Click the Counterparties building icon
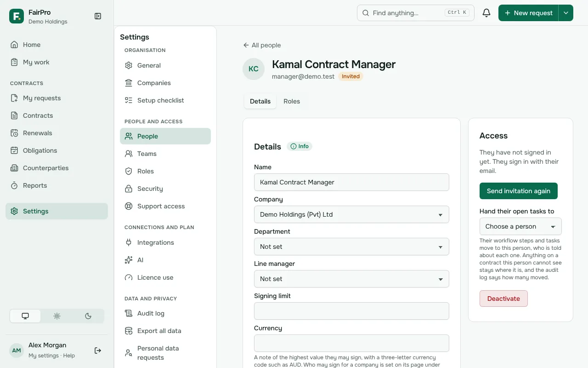This screenshot has height=368, width=588. click(14, 168)
